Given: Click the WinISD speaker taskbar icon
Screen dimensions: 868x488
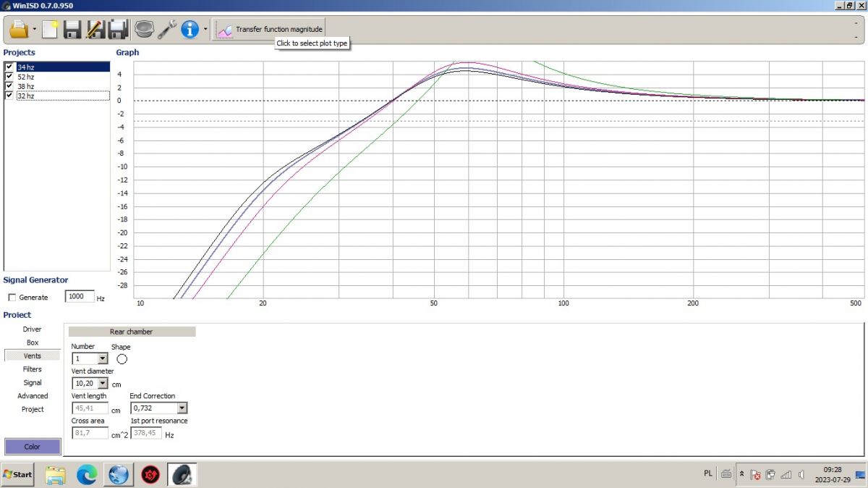Looking at the screenshot, I should [x=182, y=475].
